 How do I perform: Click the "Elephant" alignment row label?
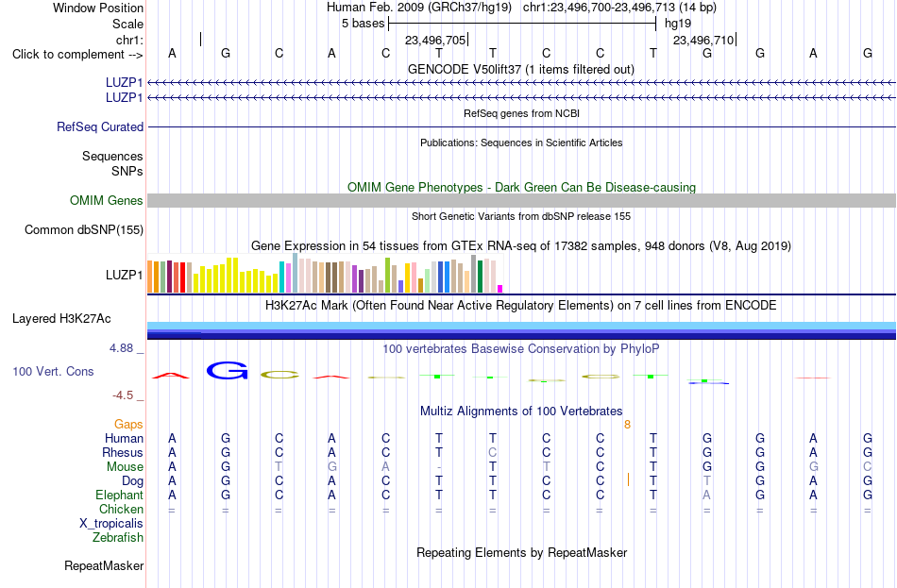[x=119, y=495]
